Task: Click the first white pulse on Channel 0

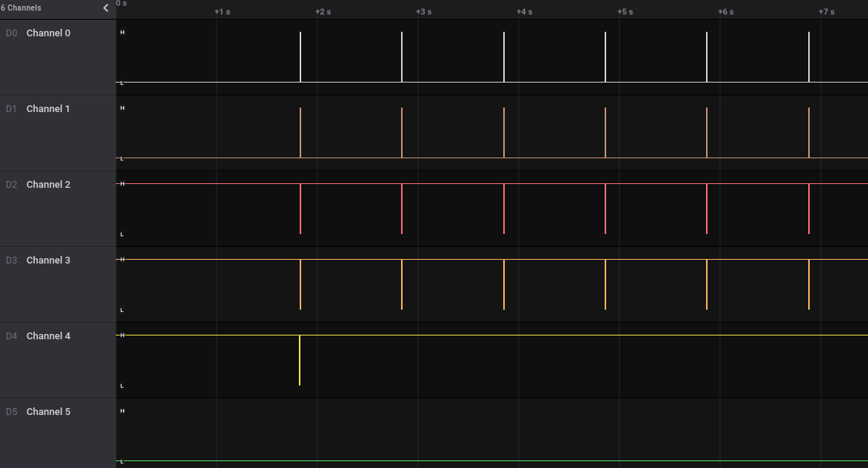Action: click(300, 57)
